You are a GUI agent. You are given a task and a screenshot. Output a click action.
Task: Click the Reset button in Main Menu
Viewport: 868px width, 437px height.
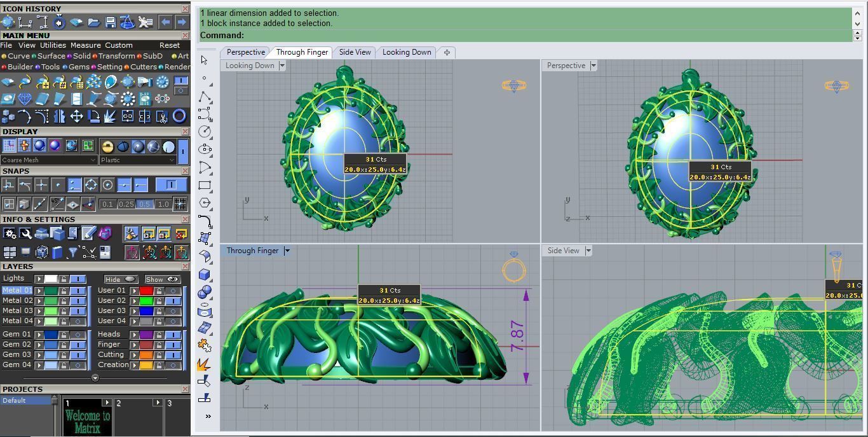[170, 45]
